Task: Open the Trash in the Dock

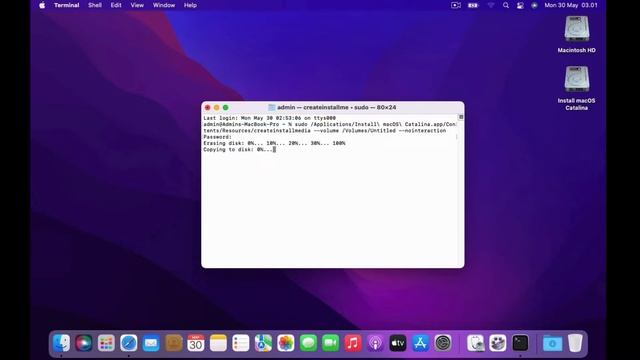Action: coord(575,343)
